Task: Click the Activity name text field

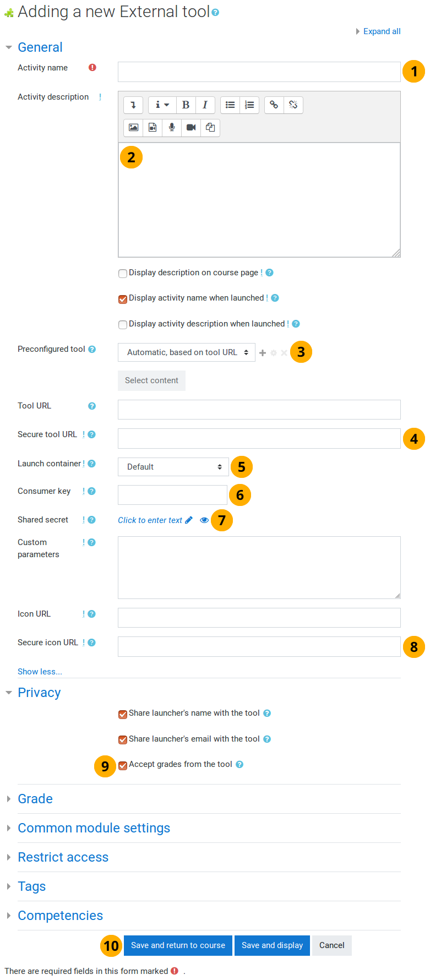Action: (x=259, y=72)
